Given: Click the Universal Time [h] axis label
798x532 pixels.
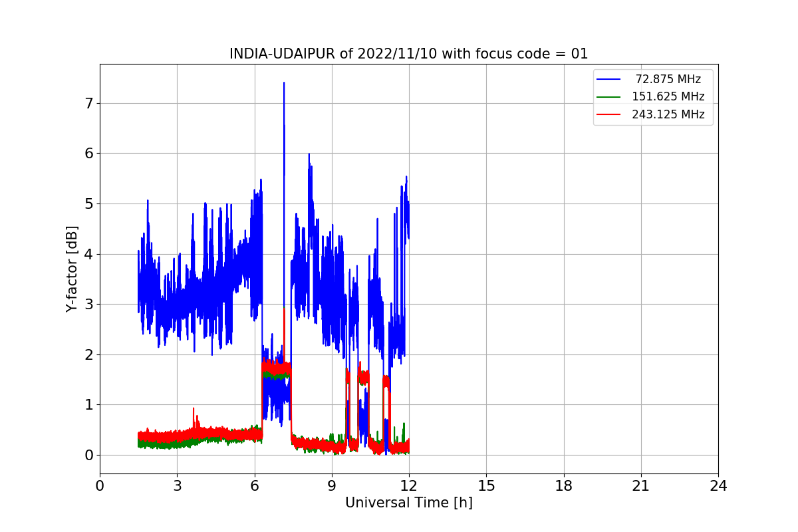Looking at the screenshot, I should 408,503.
